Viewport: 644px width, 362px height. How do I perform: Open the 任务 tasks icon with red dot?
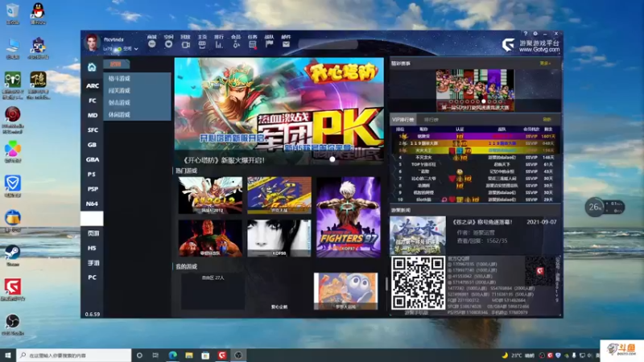pyautogui.click(x=253, y=44)
